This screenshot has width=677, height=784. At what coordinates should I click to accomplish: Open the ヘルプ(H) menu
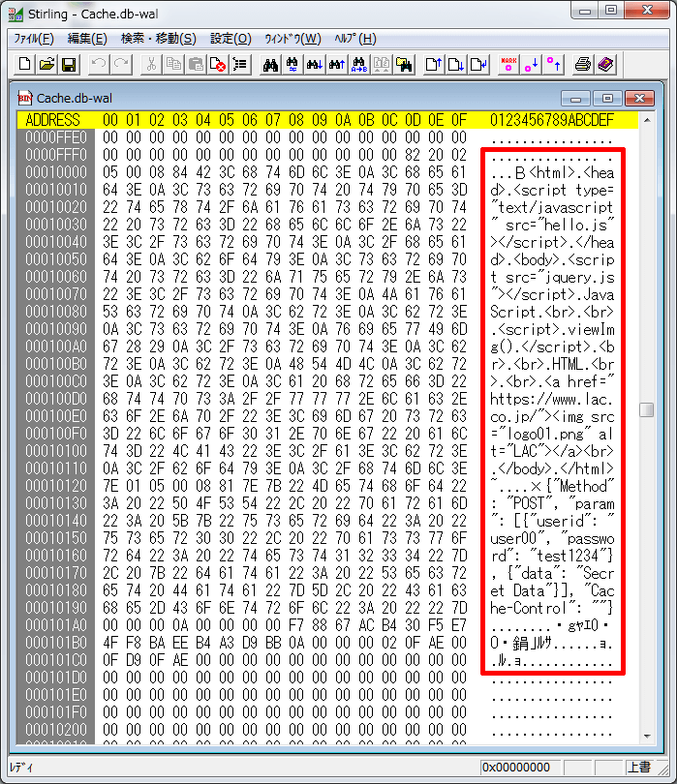pyautogui.click(x=355, y=39)
